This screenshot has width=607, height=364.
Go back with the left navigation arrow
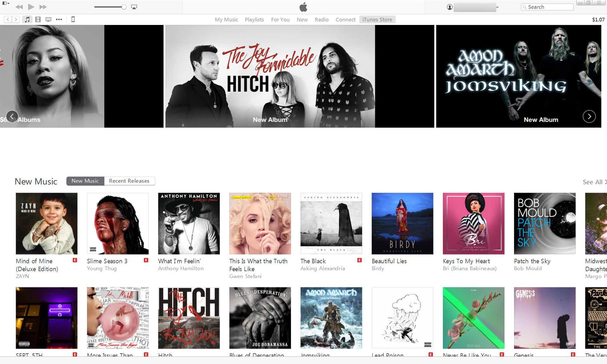8,19
